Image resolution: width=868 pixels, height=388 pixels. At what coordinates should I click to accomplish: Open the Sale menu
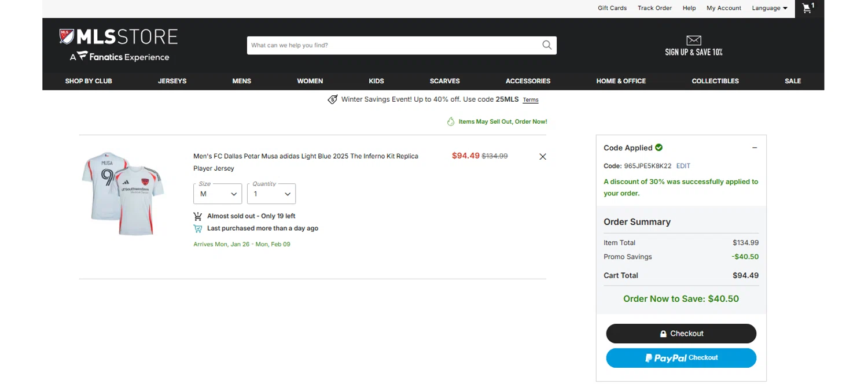[x=793, y=81]
